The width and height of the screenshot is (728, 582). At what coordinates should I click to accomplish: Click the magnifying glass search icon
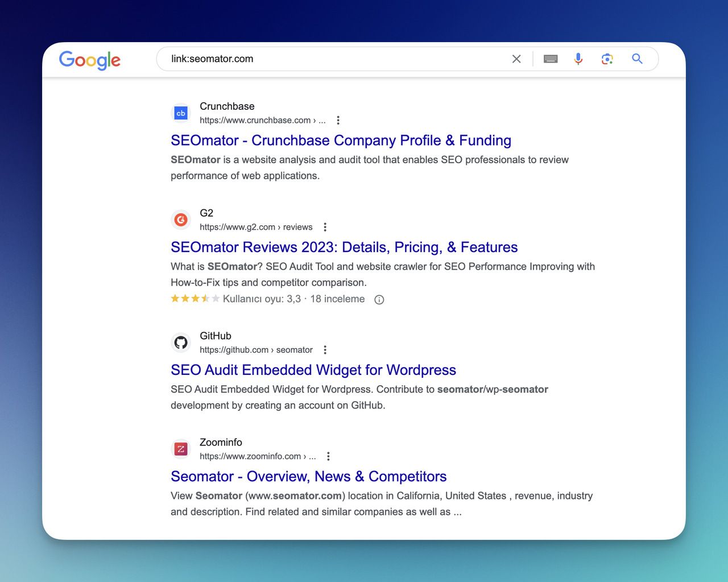click(637, 59)
